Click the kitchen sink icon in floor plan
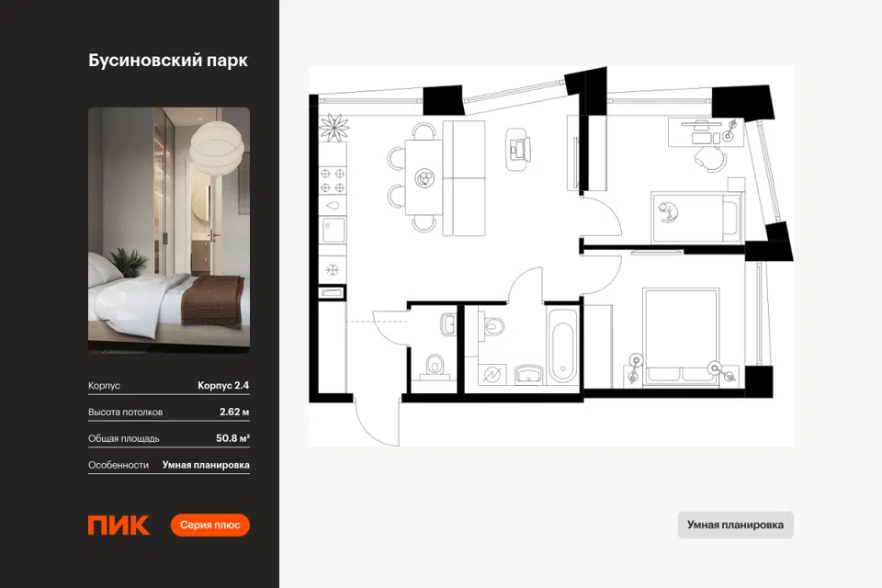 point(333,230)
